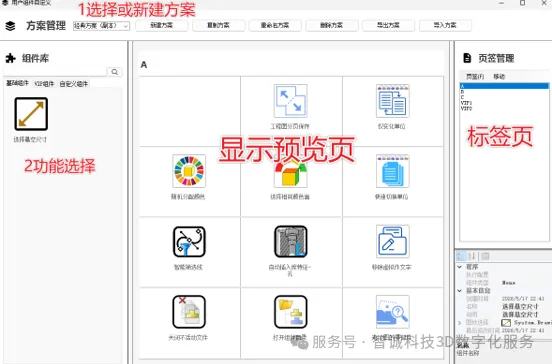Screen dimensions: 552x364
Task: Select the 自动插入库特征-孔 hole icon
Action: pyautogui.click(x=290, y=241)
